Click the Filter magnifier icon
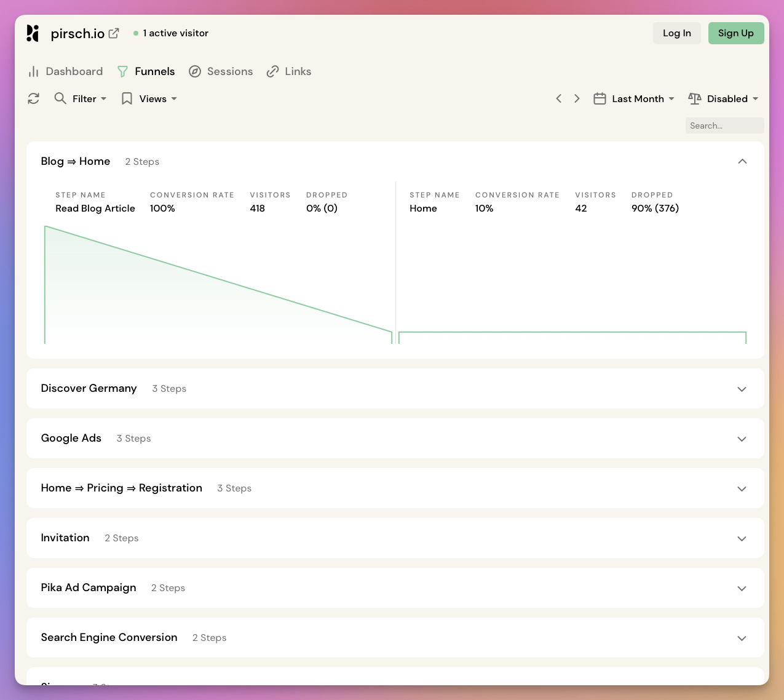Viewport: 784px width, 700px height. pyautogui.click(x=60, y=98)
